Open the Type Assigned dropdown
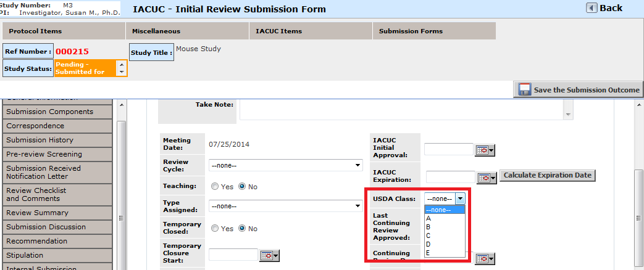Viewport: 644px width, 270px height. point(286,206)
